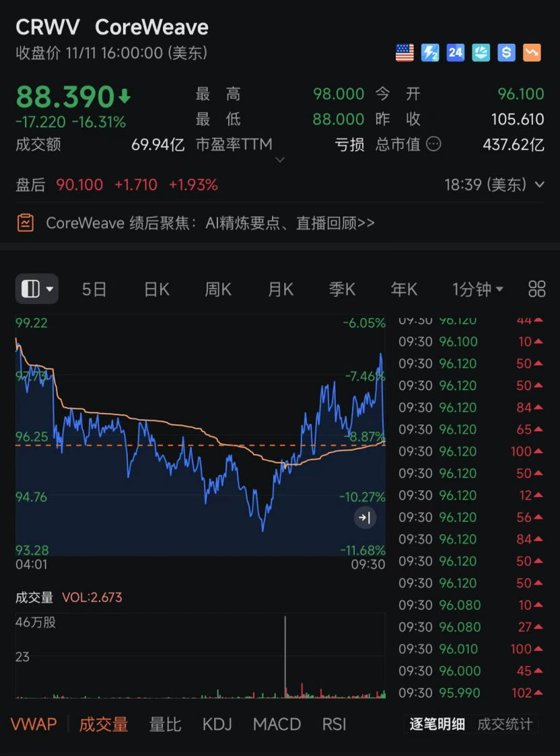Open the four-square chart grid icon
This screenshot has height=756, width=560.
coord(536,289)
